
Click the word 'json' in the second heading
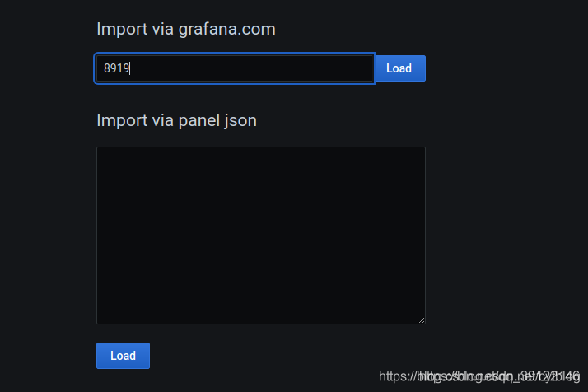coord(240,120)
